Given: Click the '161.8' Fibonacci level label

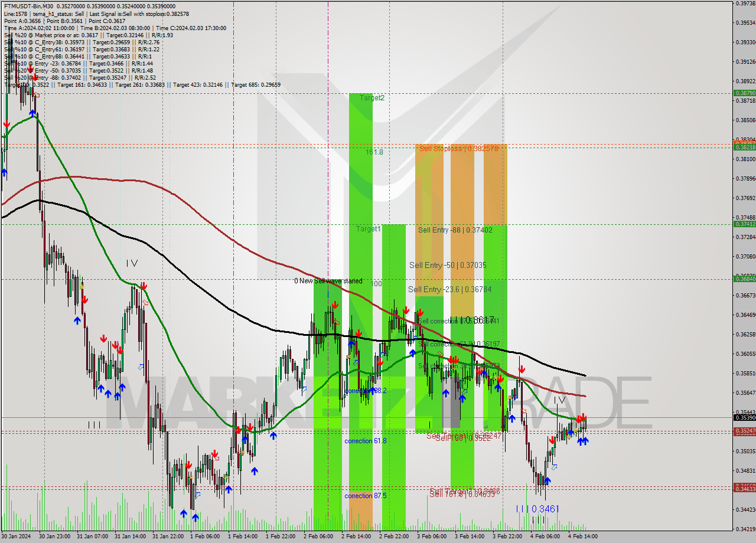Looking at the screenshot, I should click(374, 152).
